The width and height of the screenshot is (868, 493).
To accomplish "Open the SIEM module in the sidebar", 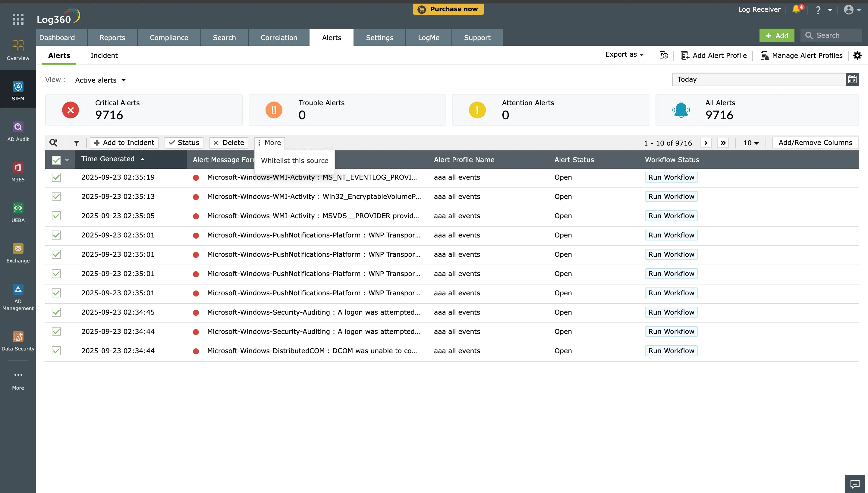I will point(17,90).
